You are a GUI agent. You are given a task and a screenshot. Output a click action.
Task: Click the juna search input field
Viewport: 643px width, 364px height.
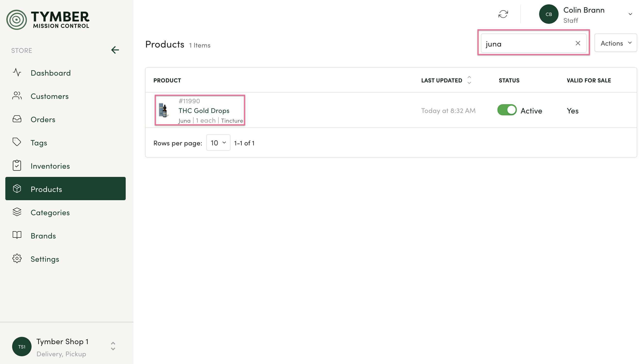(x=528, y=44)
